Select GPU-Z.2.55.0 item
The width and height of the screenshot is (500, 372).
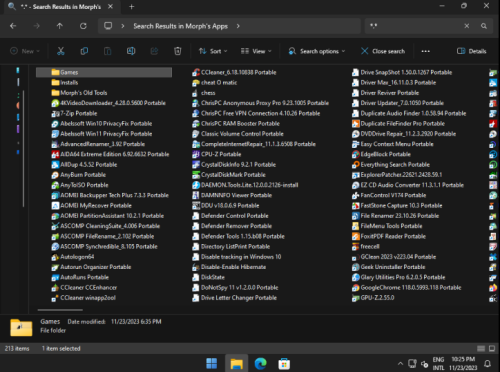[373, 298]
